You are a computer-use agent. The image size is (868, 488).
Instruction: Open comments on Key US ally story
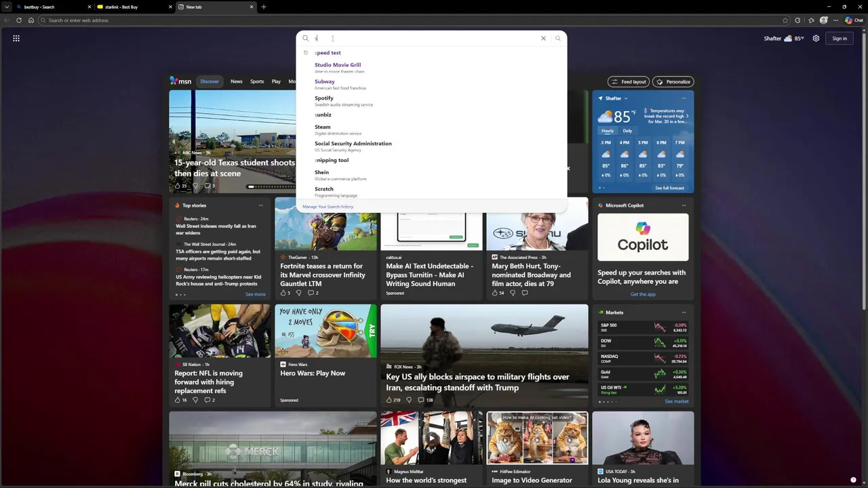tap(425, 400)
